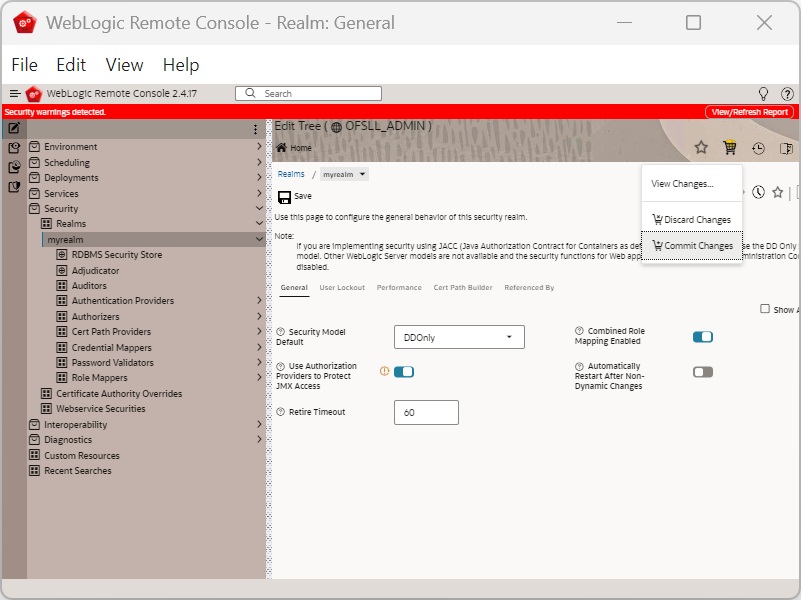Click into the Search field
The image size is (803, 602).
[308, 94]
